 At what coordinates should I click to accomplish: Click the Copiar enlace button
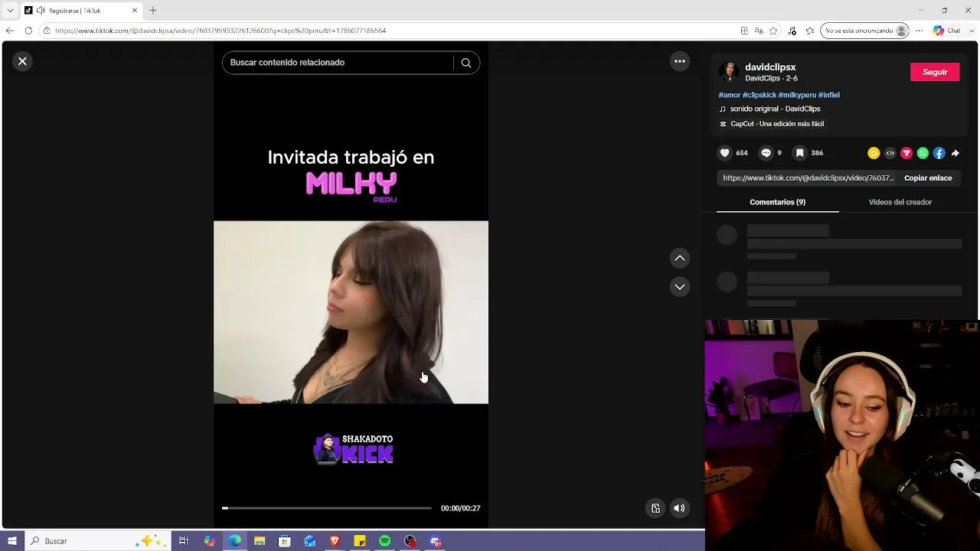pyautogui.click(x=928, y=178)
